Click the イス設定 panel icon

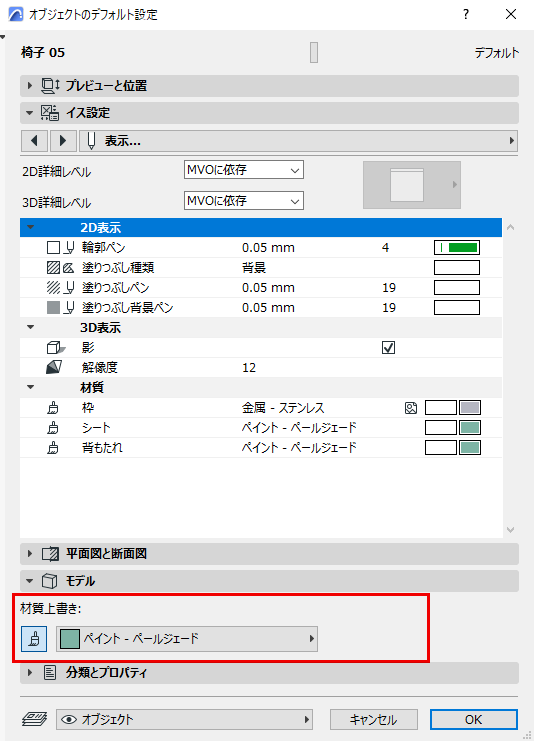click(x=50, y=113)
